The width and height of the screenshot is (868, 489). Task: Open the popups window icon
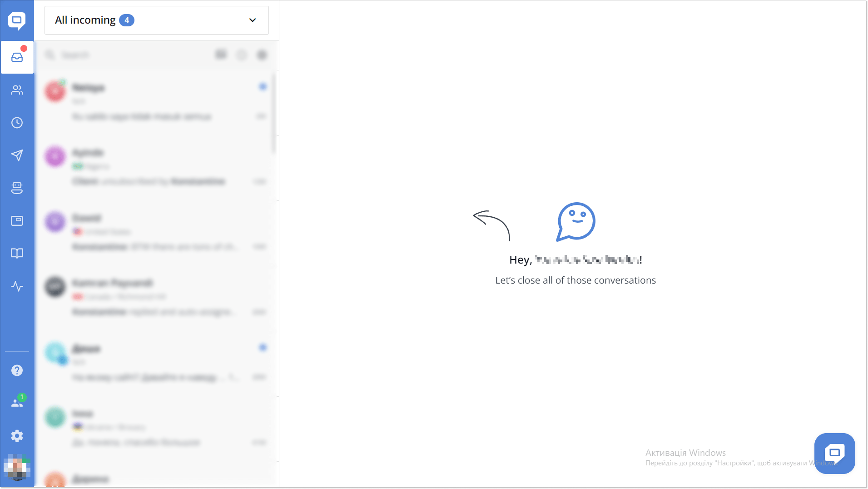(17, 221)
